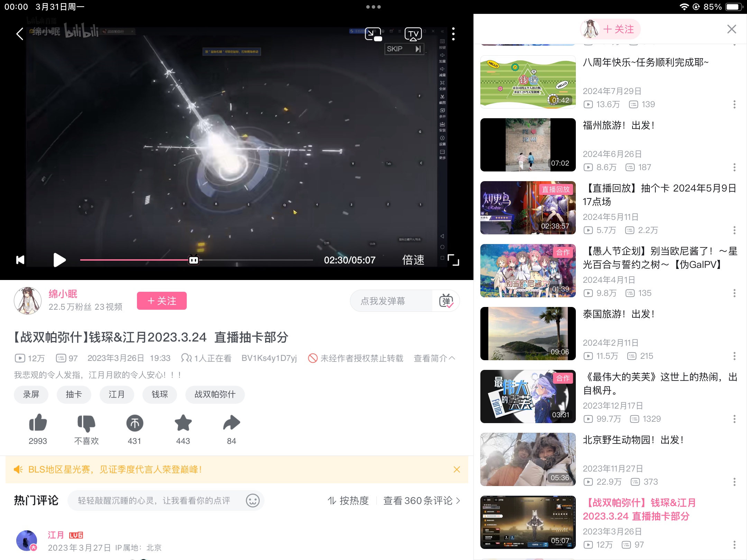
Task: Click play count icon showing 12万
Action: [x=20, y=358]
